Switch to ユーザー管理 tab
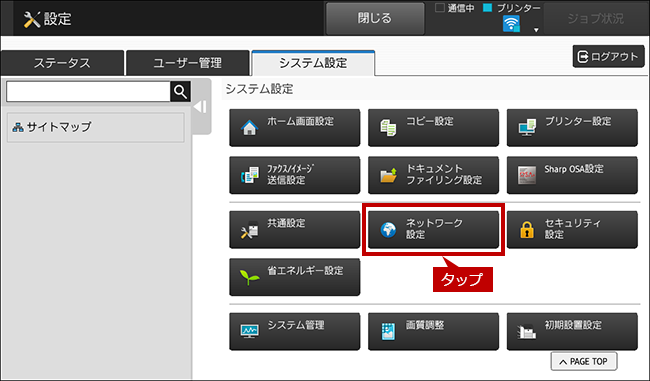 187,63
